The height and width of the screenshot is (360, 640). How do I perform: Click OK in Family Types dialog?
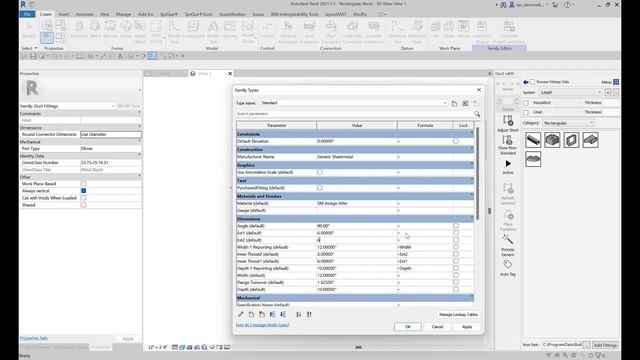408,327
